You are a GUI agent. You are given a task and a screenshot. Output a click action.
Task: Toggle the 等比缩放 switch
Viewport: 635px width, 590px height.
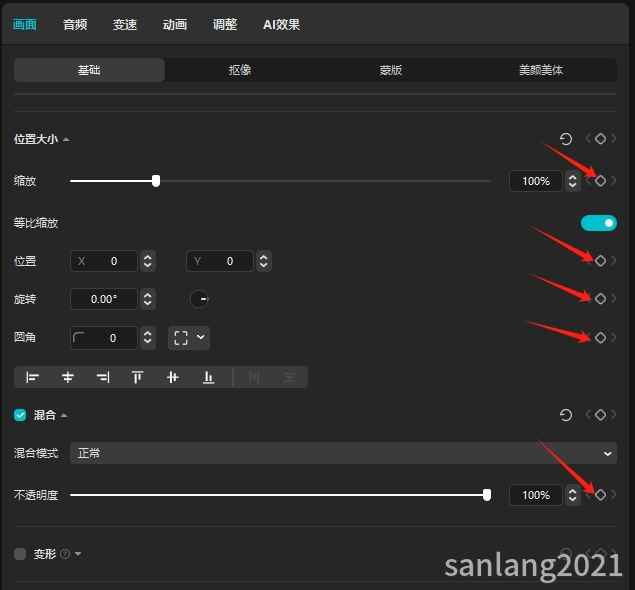click(x=599, y=223)
